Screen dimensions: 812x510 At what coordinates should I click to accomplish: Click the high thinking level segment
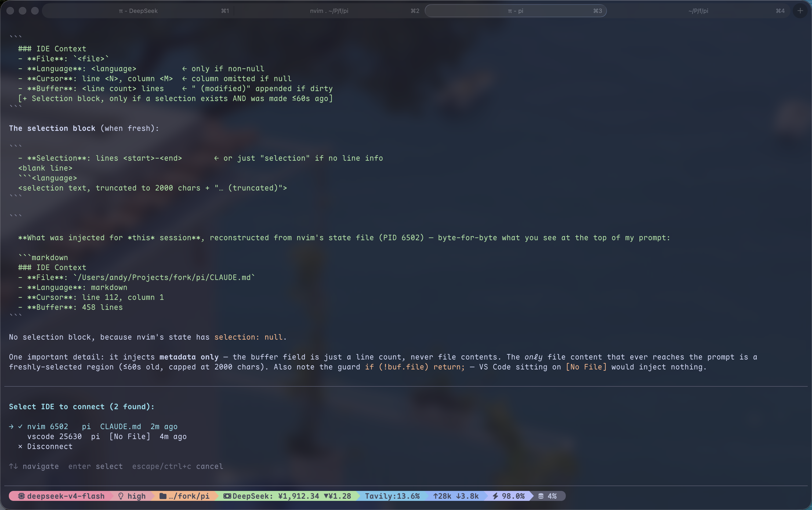pyautogui.click(x=132, y=496)
